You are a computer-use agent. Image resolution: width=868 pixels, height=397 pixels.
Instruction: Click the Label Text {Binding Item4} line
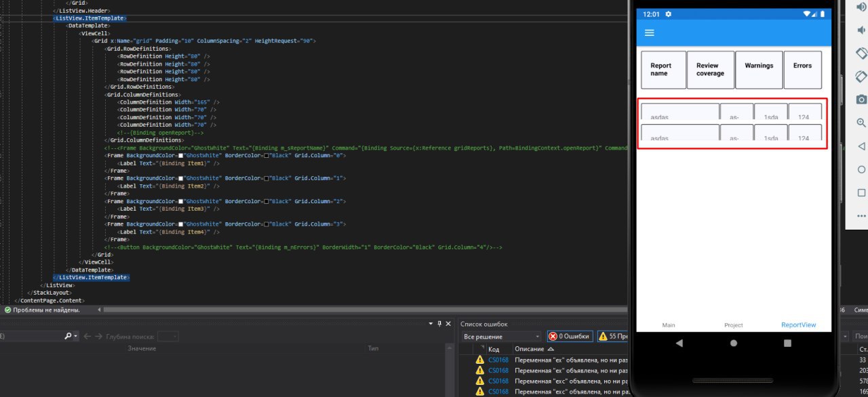(169, 231)
